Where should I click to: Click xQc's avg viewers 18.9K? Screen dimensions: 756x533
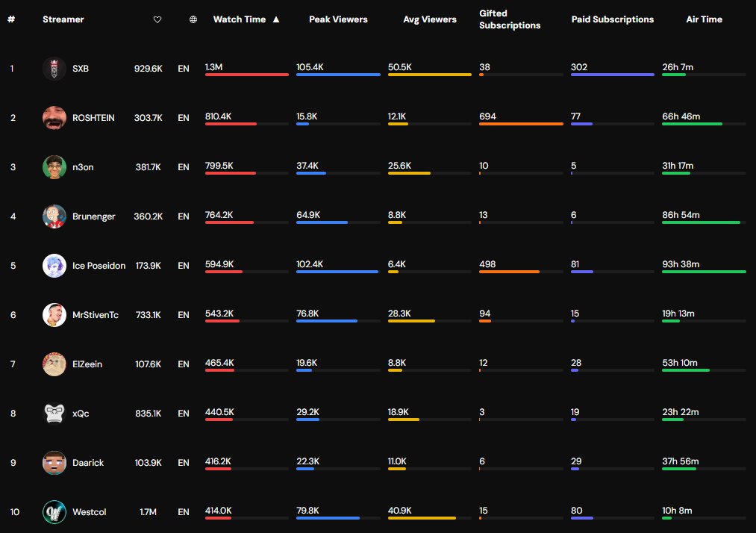399,412
